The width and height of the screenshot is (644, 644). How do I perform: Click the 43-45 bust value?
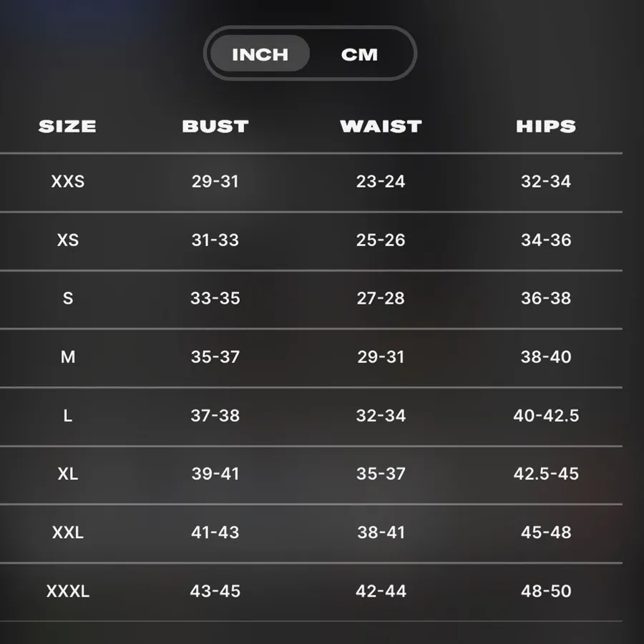point(215,592)
